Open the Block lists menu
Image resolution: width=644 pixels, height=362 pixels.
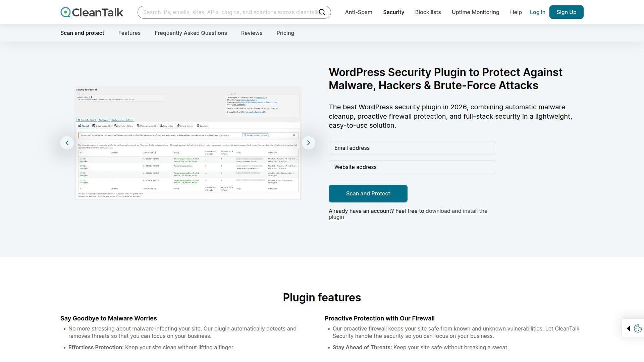click(428, 12)
